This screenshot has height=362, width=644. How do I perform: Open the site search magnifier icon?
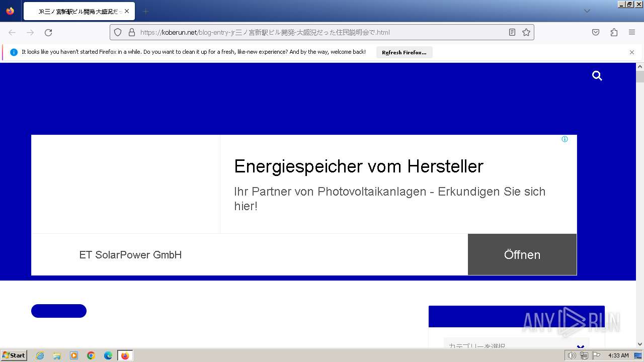coord(597,76)
